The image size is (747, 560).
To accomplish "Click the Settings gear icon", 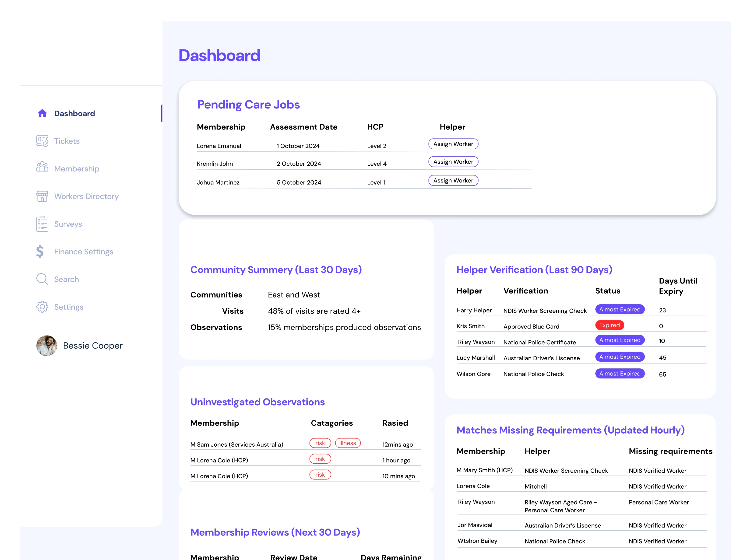I will click(42, 307).
